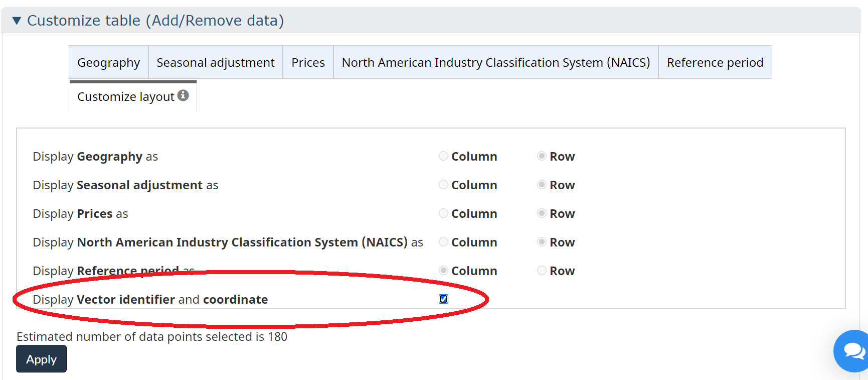Open the Geography tab
Viewport: 868px width, 380px height.
click(x=108, y=63)
